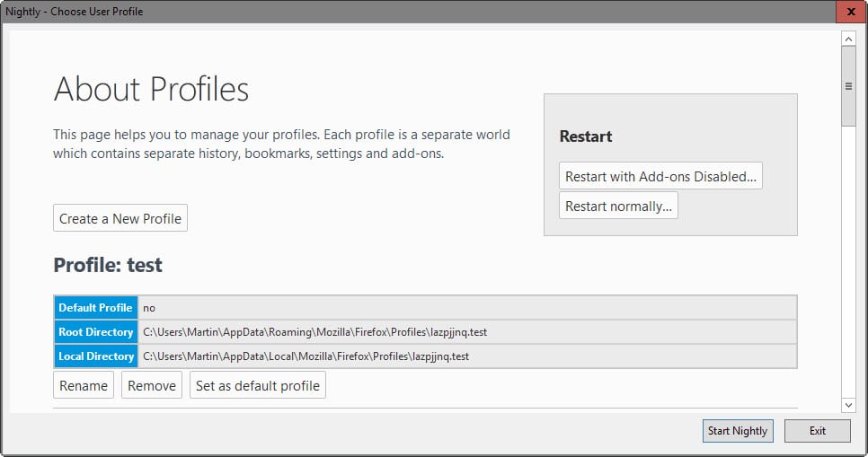Screen dimensions: 868x457
Task: Click the Root Directory header cell
Action: tap(96, 332)
